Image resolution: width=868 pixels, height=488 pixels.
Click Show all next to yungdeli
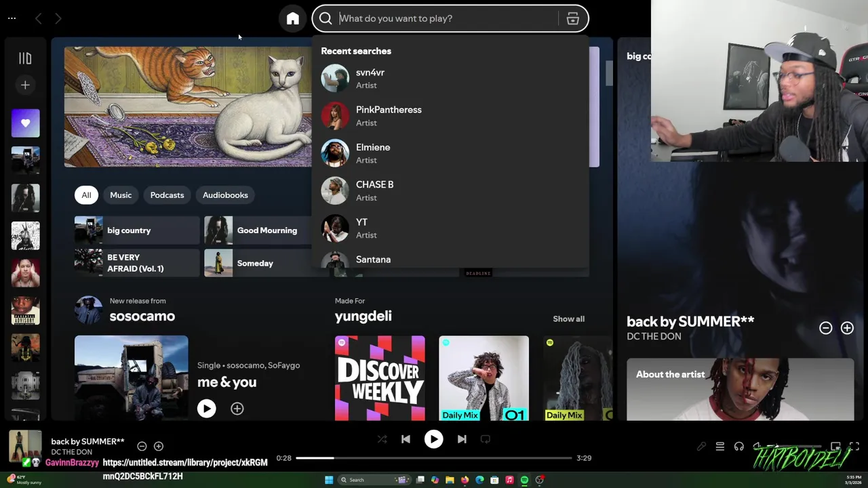(x=568, y=319)
